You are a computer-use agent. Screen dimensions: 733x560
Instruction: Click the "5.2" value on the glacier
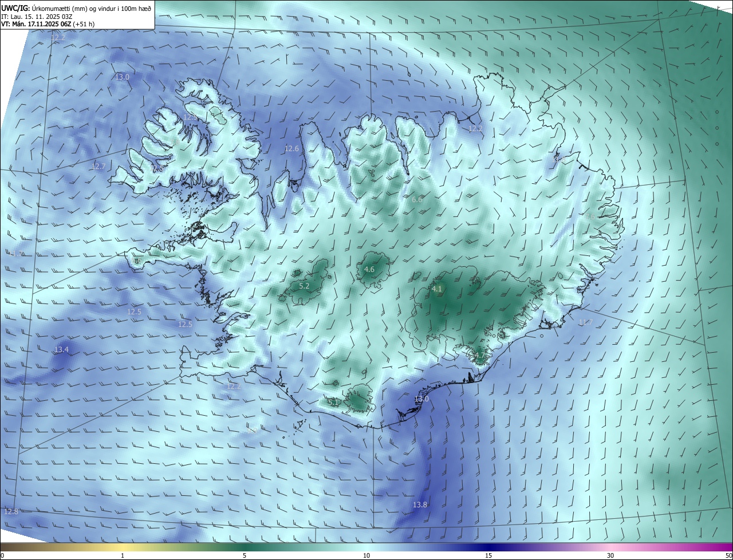click(x=304, y=286)
